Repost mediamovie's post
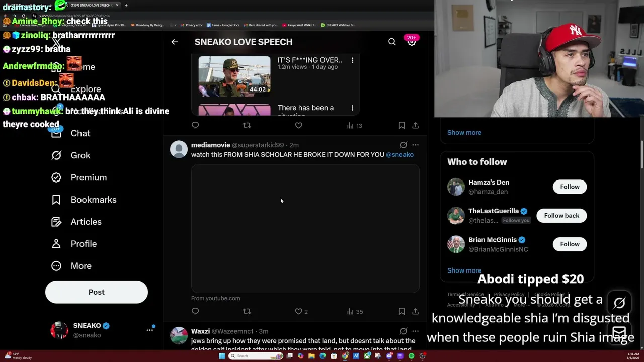 click(x=247, y=311)
